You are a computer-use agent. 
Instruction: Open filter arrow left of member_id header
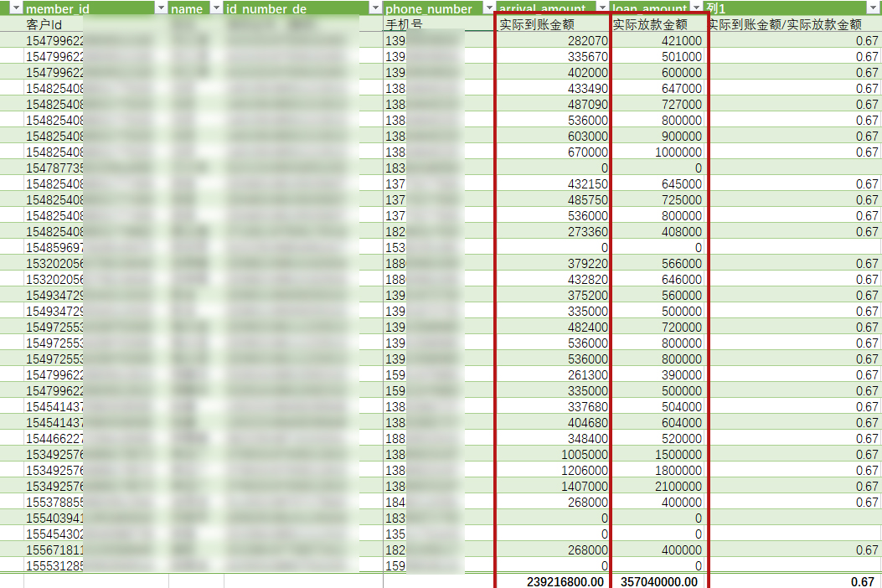coord(16,8)
